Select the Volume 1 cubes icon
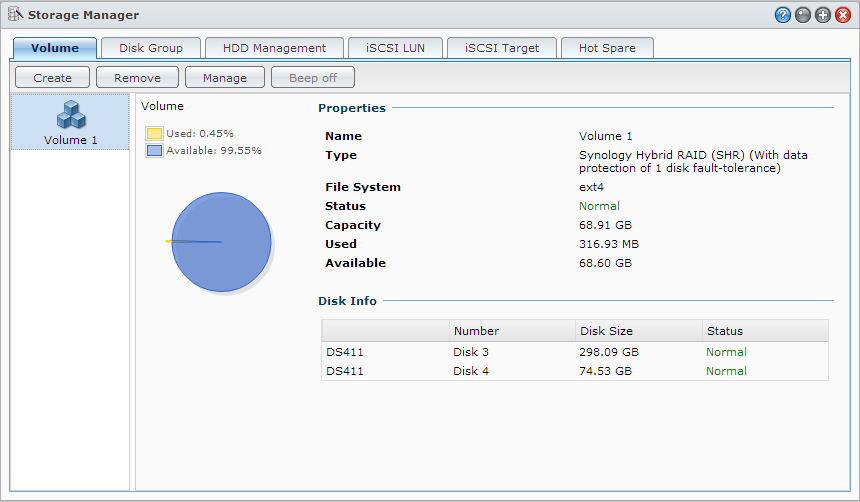This screenshot has width=860, height=502. pyautogui.click(x=71, y=115)
